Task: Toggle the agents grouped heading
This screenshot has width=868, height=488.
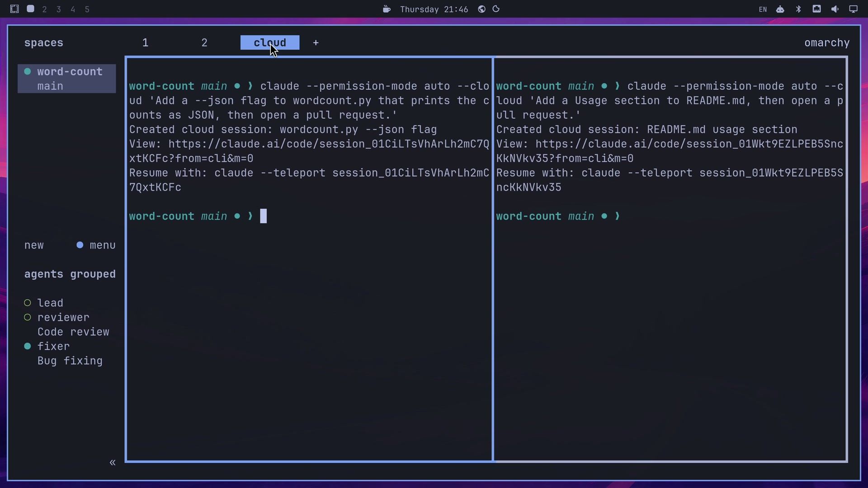Action: coord(70,274)
